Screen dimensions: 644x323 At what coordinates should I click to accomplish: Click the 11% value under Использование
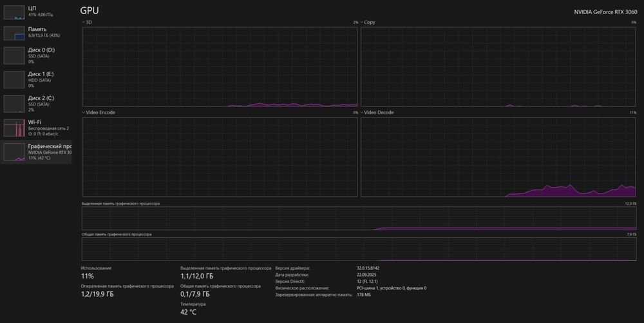pyautogui.click(x=88, y=276)
